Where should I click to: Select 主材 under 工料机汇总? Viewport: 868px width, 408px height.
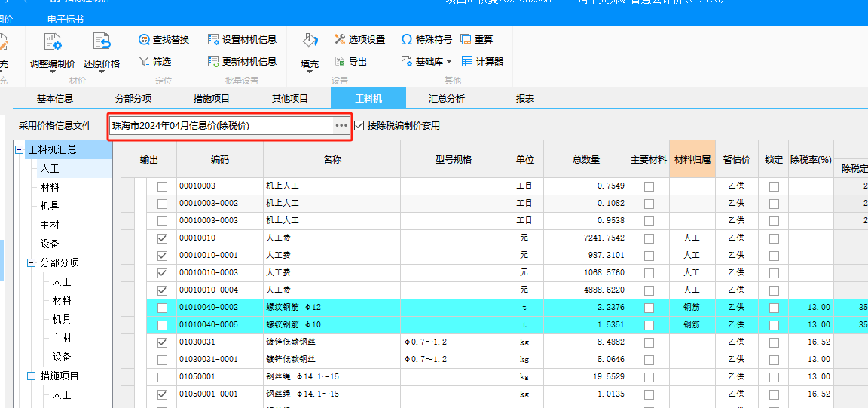pos(50,225)
